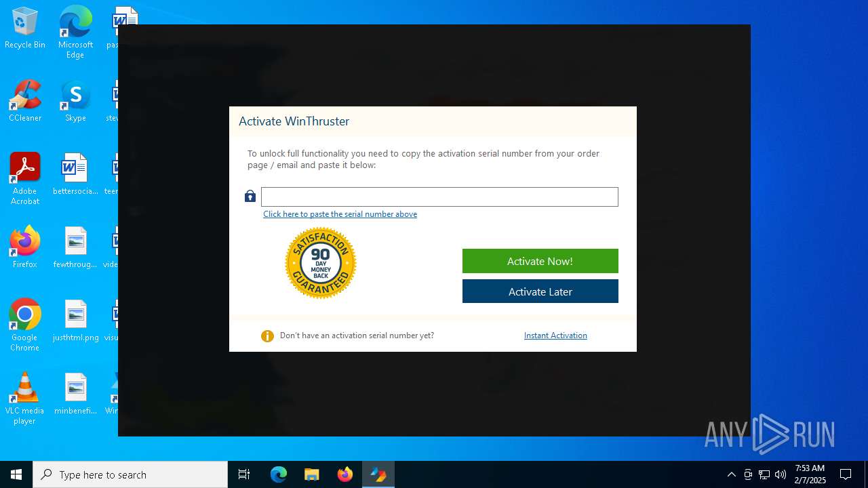The height and width of the screenshot is (488, 868).
Task: Select CCleaner desktop icon
Action: click(25, 102)
